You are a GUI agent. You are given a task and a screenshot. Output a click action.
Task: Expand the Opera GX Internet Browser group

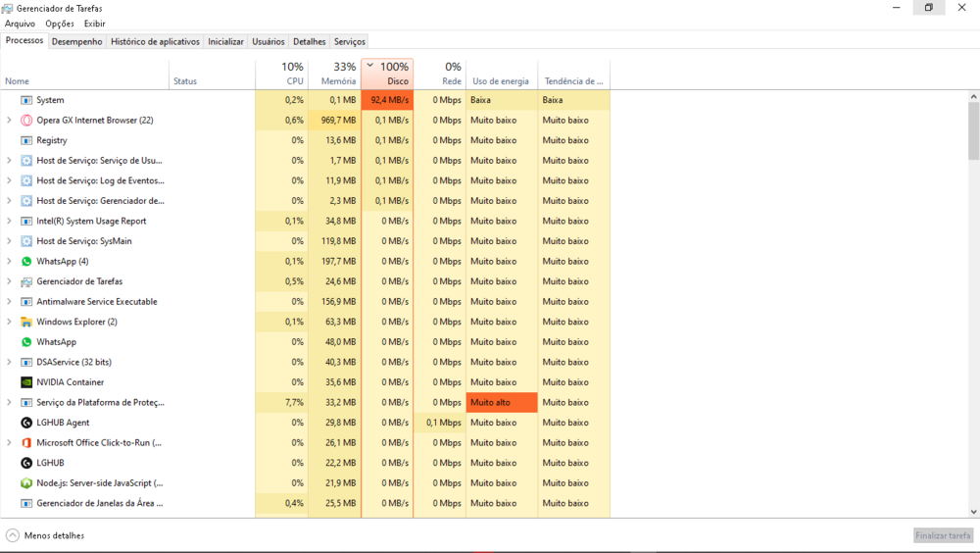[9, 121]
